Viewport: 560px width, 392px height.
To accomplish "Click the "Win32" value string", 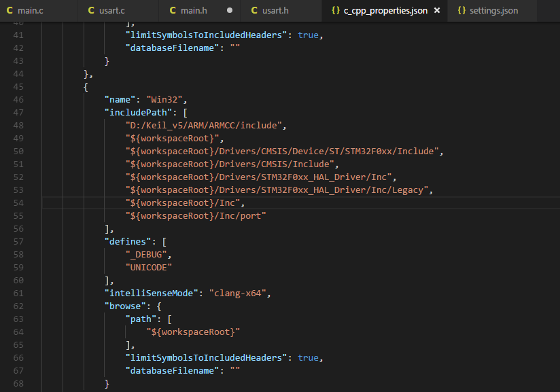I will coord(164,100).
